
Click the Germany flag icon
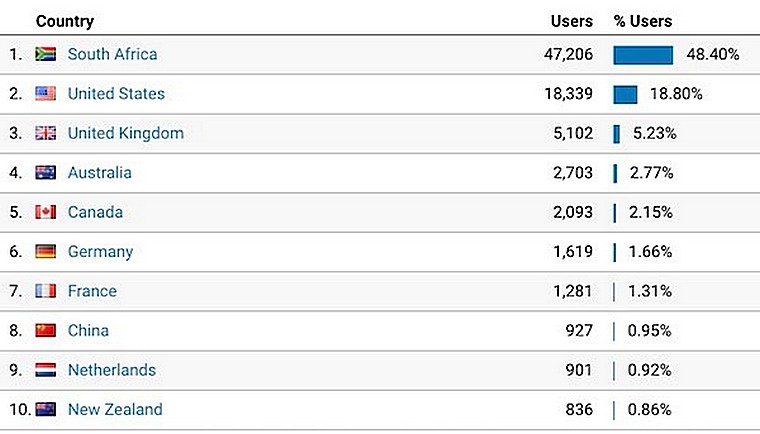(x=46, y=251)
